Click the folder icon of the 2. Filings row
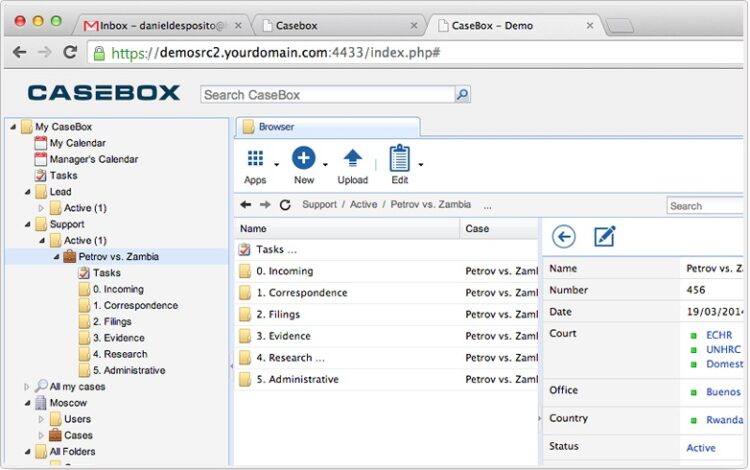Image resolution: width=750 pixels, height=470 pixels. coord(245,315)
